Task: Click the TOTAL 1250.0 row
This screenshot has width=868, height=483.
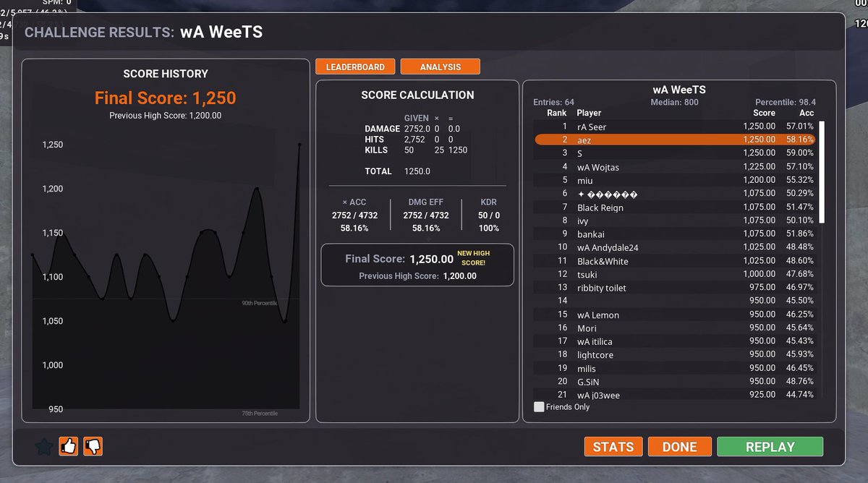Action: click(x=397, y=171)
